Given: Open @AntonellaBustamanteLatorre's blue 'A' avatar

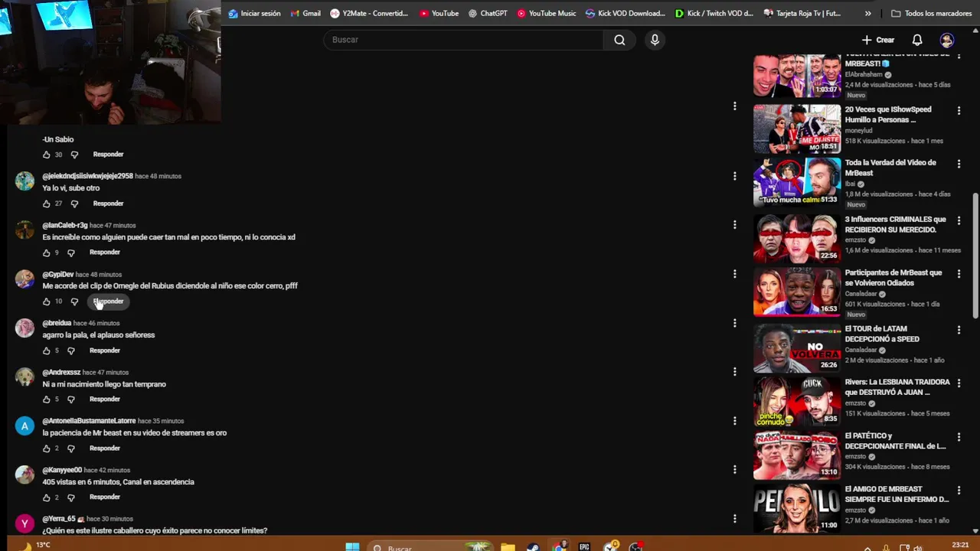Looking at the screenshot, I should 24,426.
